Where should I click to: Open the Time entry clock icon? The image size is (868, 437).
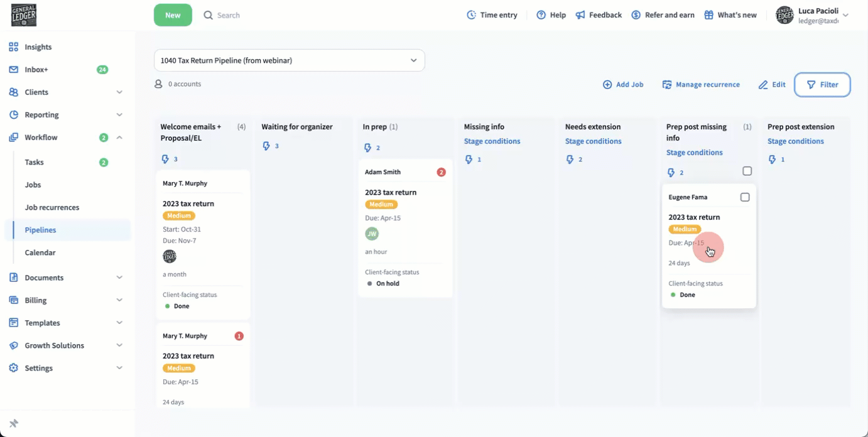coord(471,15)
